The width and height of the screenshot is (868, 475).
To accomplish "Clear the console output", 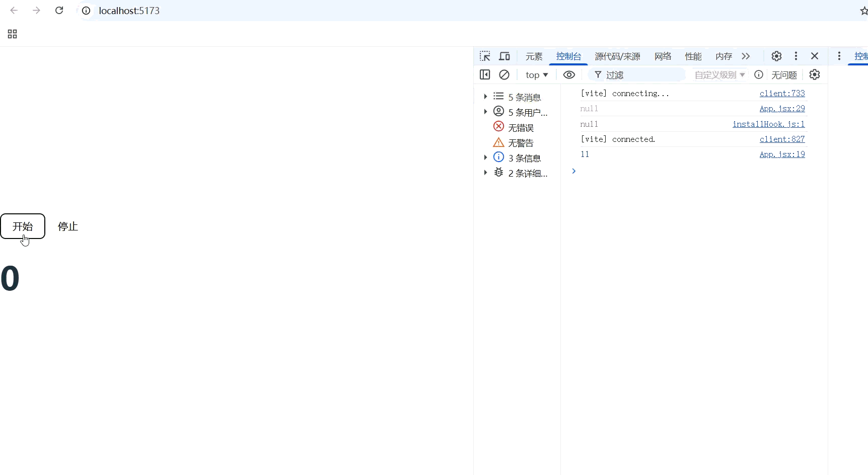I will (x=504, y=74).
